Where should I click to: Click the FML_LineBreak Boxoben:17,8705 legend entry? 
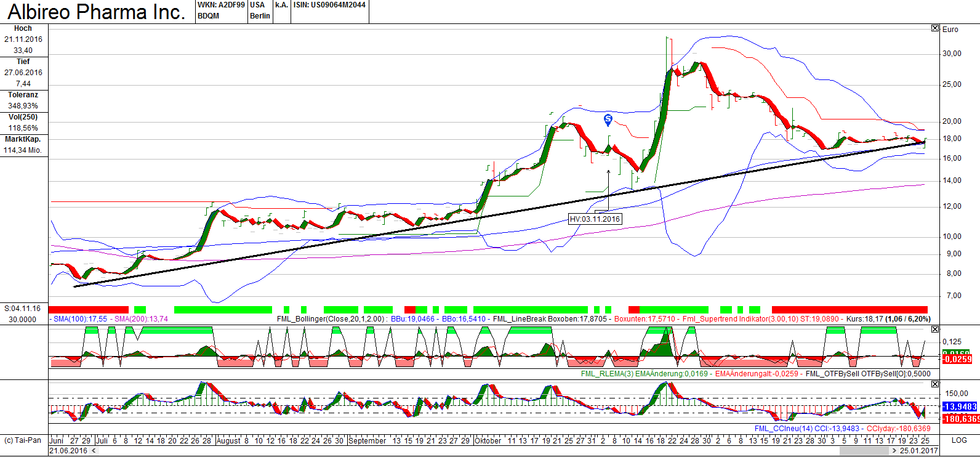(x=550, y=319)
